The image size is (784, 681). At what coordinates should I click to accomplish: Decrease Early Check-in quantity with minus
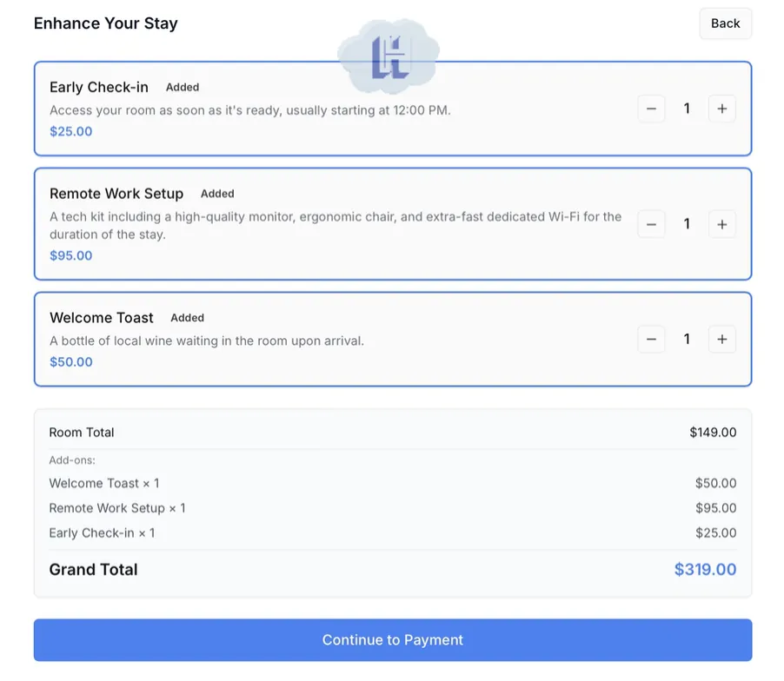[x=651, y=109]
